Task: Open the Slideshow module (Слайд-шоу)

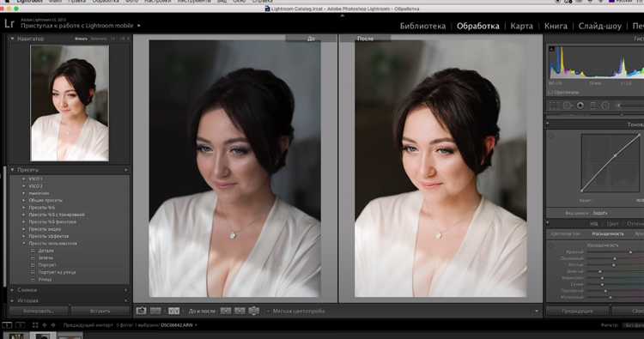Action: pos(599,26)
